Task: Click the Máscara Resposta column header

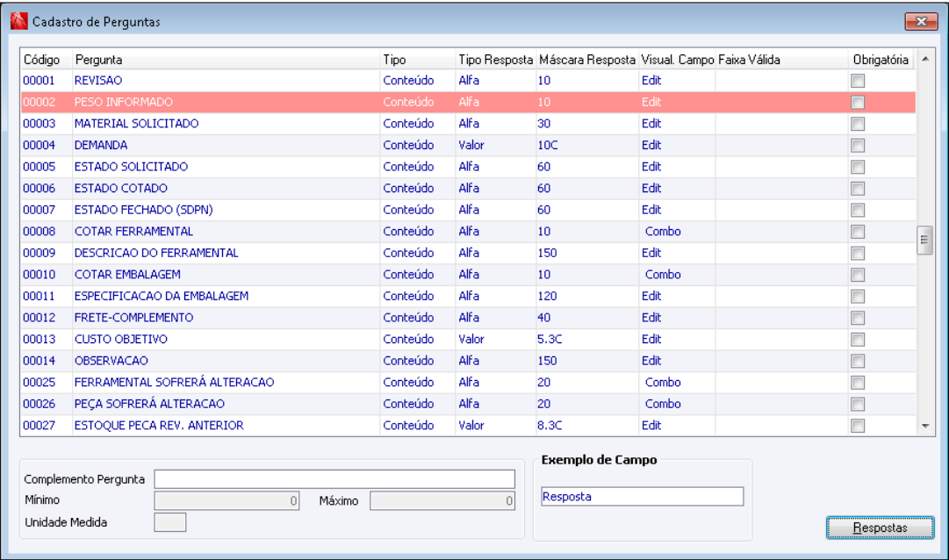Action: pyautogui.click(x=587, y=60)
